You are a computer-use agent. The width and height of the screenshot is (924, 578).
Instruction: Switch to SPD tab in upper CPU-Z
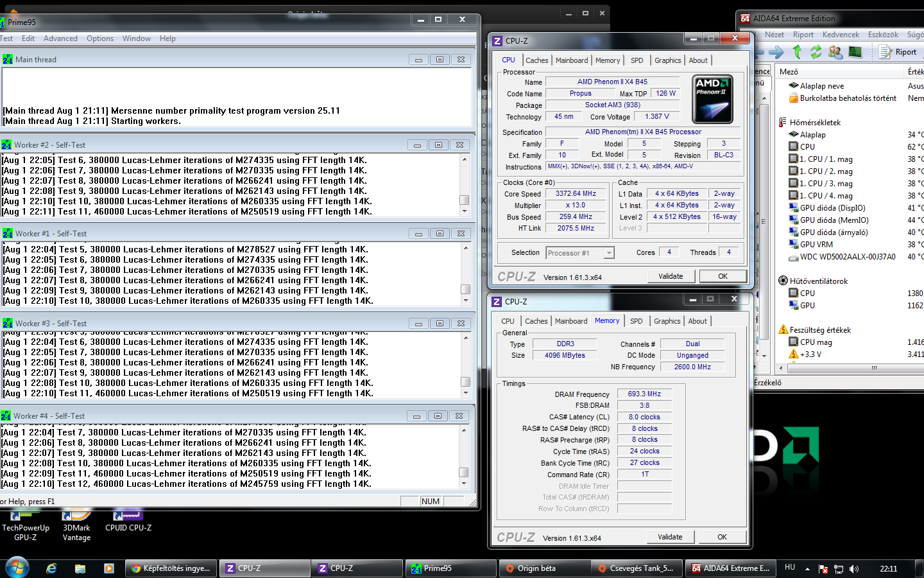point(637,60)
